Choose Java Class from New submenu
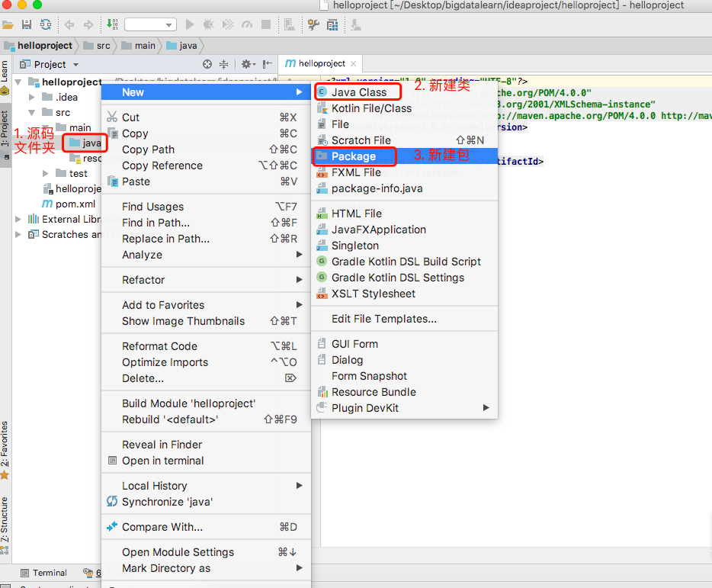Screen dimensions: 712x588 (x=404, y=92)
